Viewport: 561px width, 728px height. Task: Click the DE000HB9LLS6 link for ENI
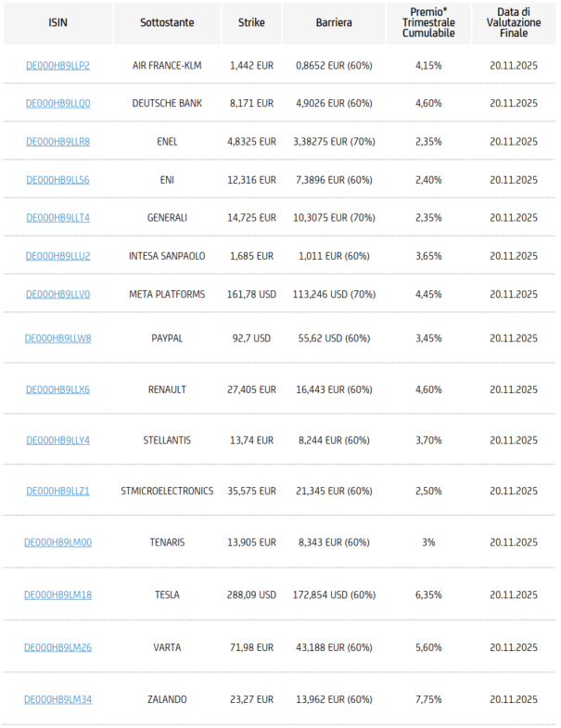coord(58,180)
